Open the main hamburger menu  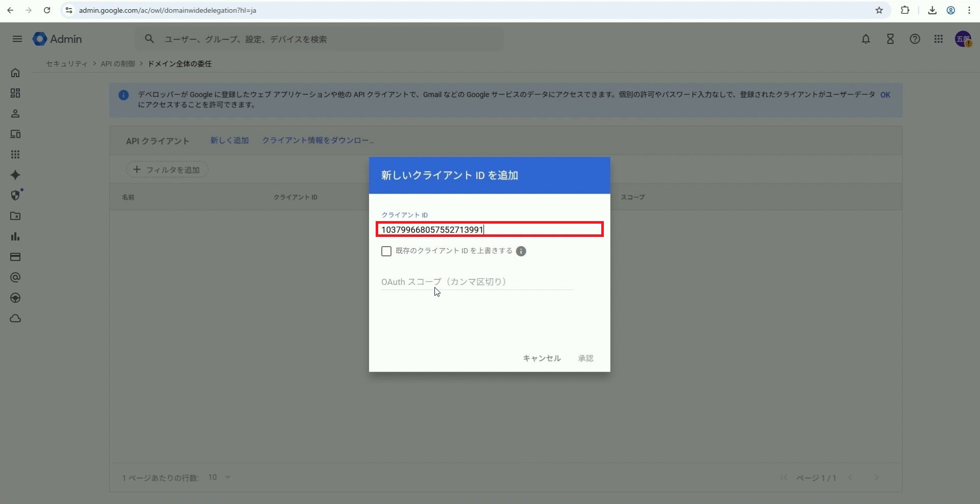click(17, 39)
